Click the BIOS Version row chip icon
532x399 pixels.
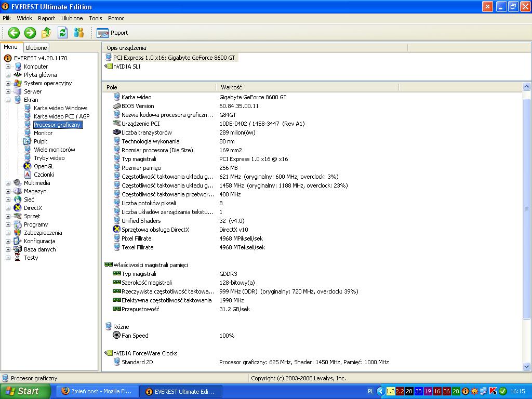[x=117, y=106]
